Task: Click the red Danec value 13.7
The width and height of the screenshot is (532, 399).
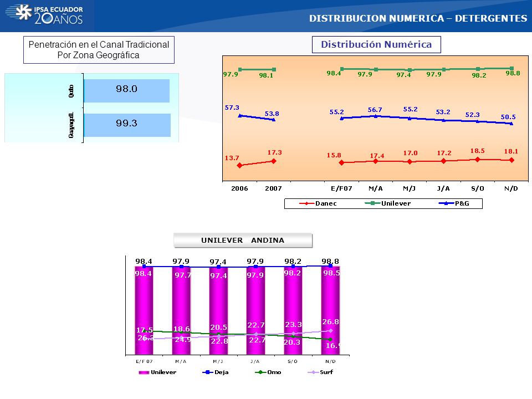Action: click(x=232, y=158)
